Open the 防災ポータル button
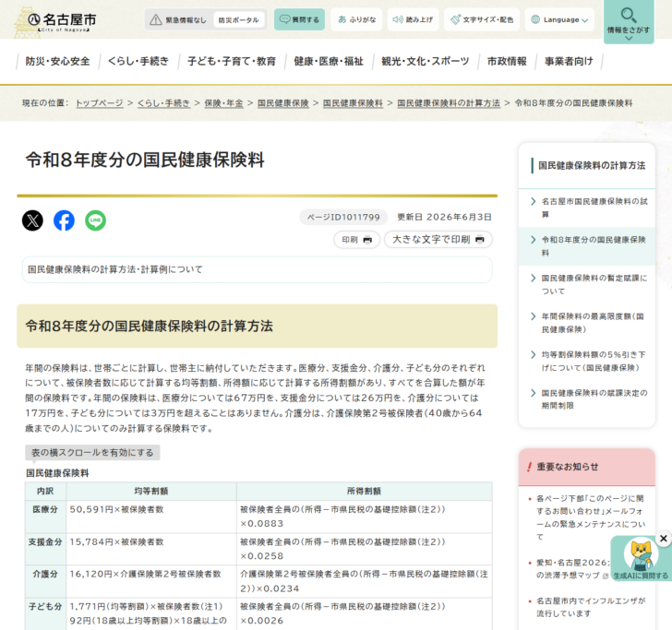This screenshot has height=630, width=672. 239,19
